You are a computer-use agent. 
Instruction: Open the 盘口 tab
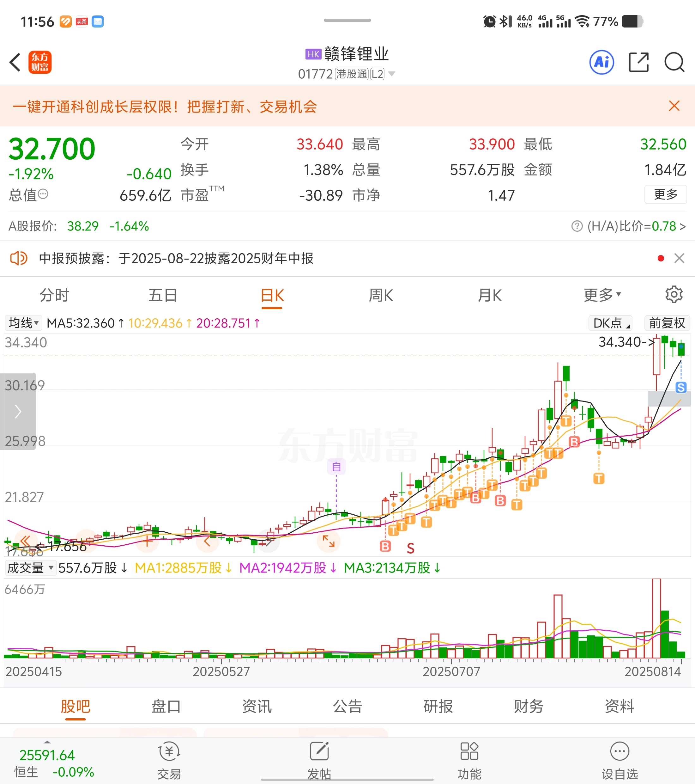[166, 706]
